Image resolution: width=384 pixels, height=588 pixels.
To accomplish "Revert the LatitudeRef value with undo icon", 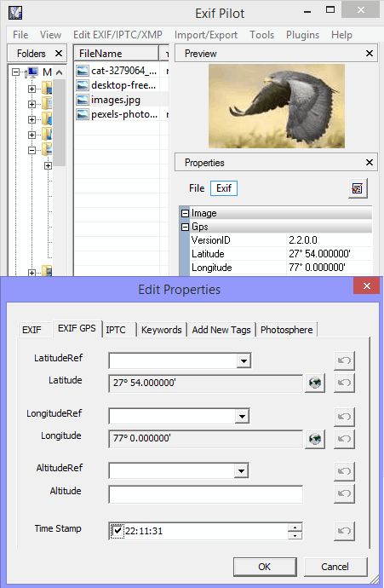I will [x=344, y=360].
